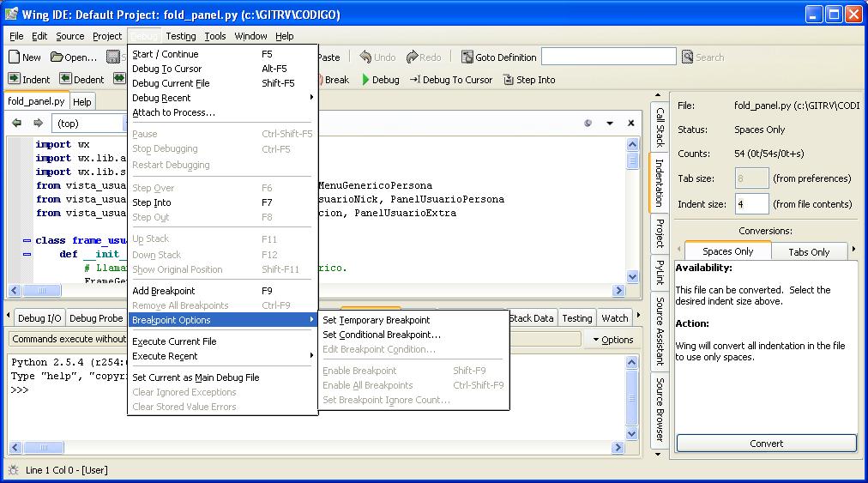
Task: Open the Project menu
Action: point(107,36)
